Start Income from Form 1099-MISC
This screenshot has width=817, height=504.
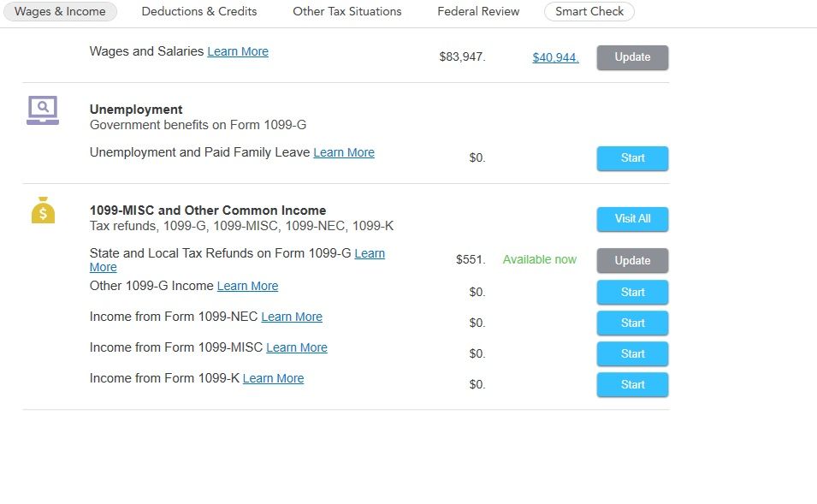click(x=632, y=354)
